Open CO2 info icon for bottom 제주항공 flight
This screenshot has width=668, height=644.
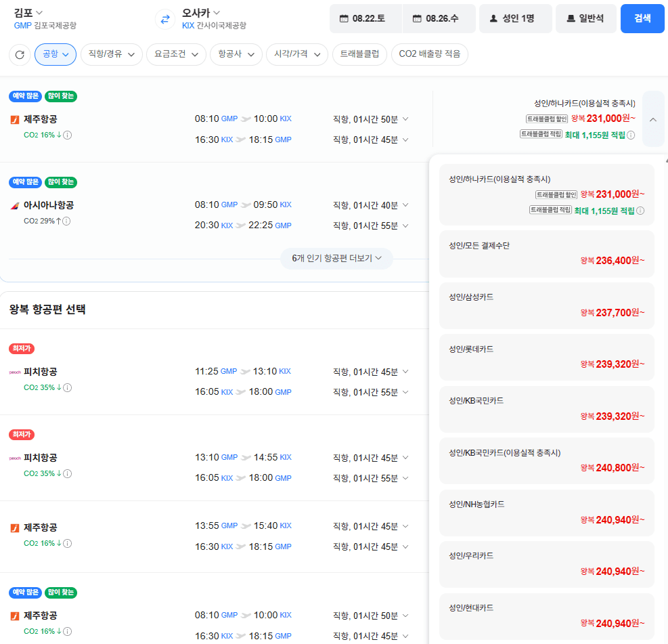67,631
